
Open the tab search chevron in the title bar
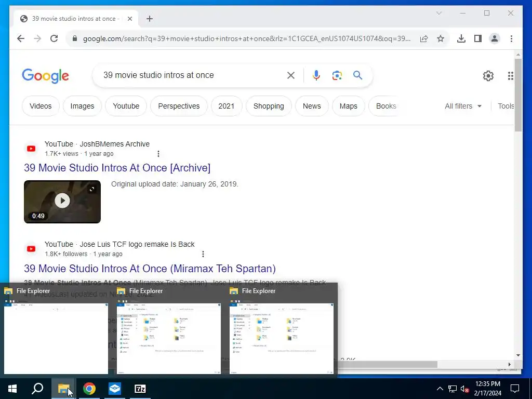(x=438, y=13)
